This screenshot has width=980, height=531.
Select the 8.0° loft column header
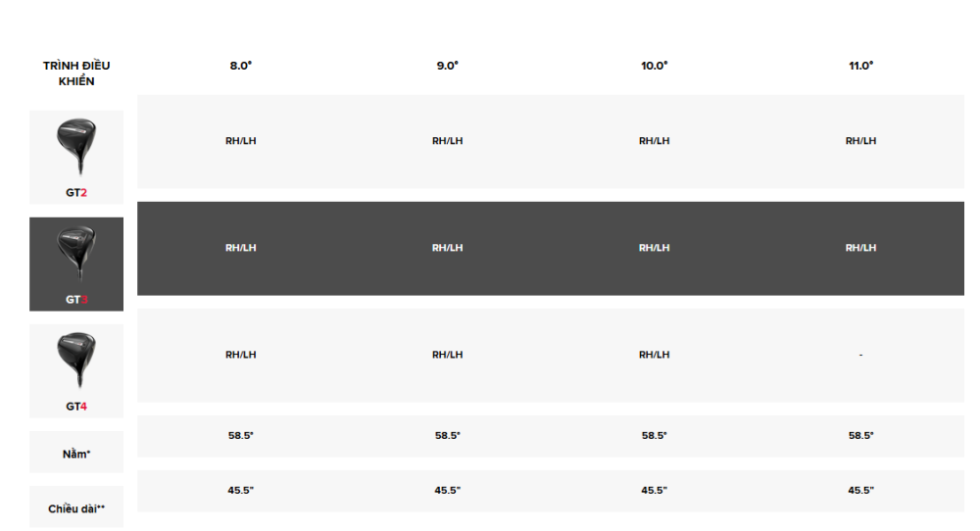click(241, 66)
